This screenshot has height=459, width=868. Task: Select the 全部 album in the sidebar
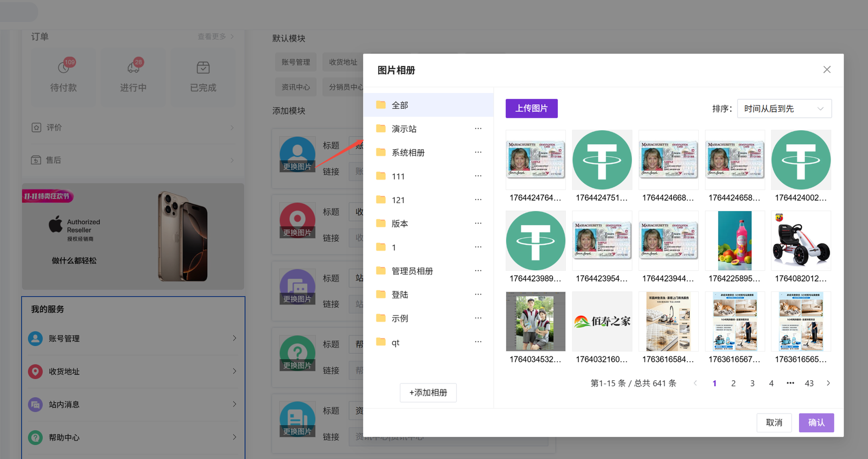(x=400, y=105)
